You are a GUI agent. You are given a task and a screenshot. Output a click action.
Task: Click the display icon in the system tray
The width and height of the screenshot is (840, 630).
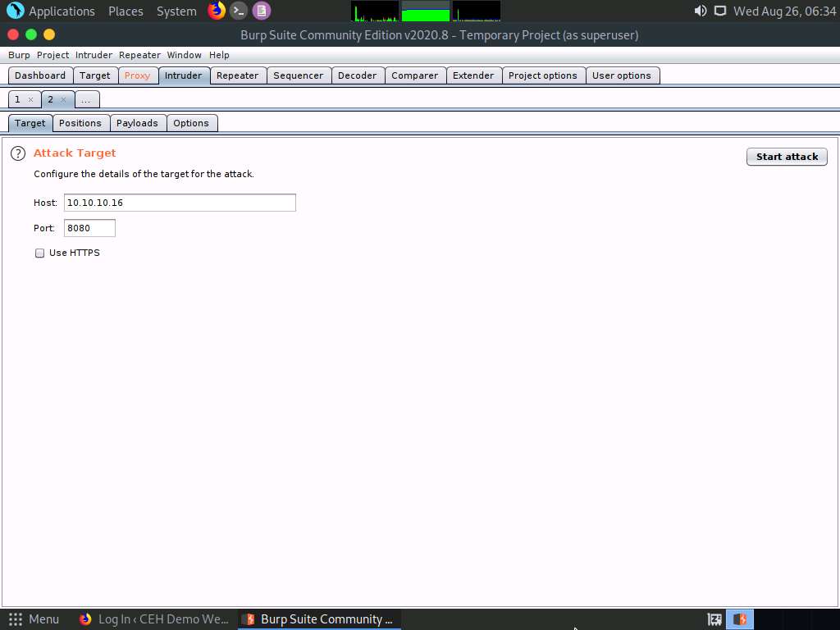click(x=721, y=11)
